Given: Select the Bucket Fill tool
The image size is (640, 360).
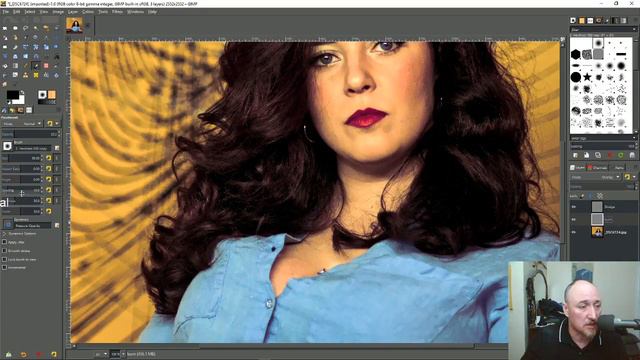Looking at the screenshot, I should click(4, 66).
